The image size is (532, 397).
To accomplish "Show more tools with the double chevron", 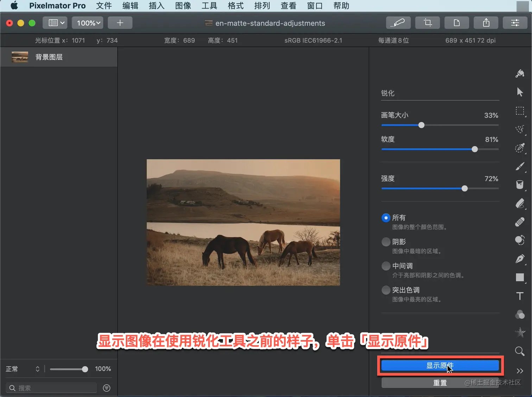I will point(520,371).
